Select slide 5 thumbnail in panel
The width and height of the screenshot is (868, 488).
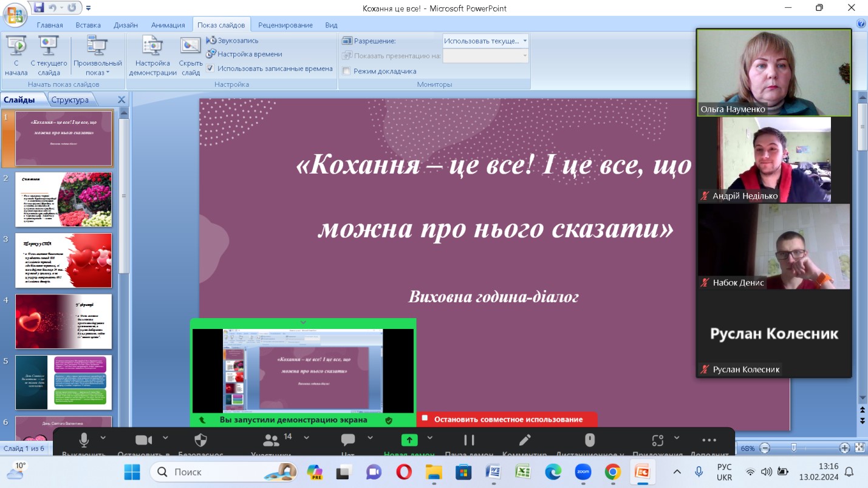pyautogui.click(x=63, y=382)
